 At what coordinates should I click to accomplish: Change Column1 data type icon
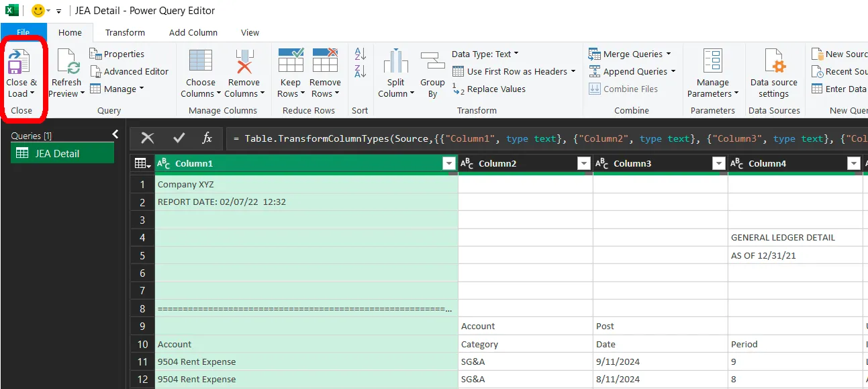(163, 163)
